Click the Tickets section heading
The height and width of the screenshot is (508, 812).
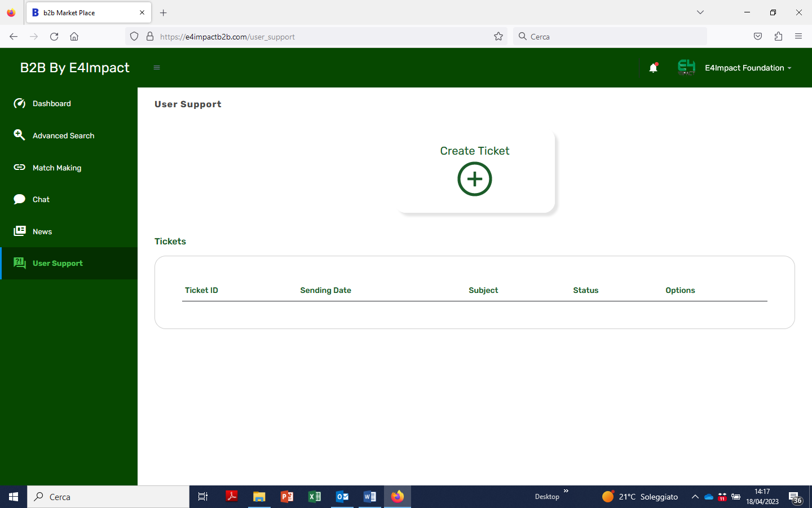click(x=170, y=241)
